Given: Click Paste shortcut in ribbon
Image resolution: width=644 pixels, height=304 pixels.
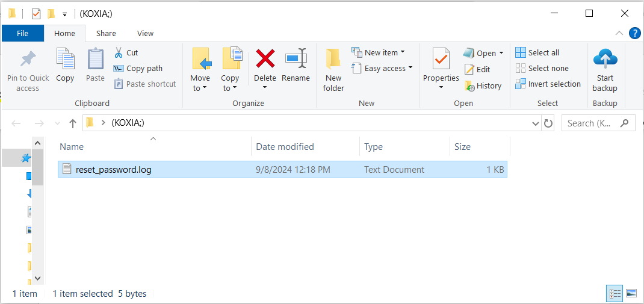Looking at the screenshot, I should click(x=145, y=84).
